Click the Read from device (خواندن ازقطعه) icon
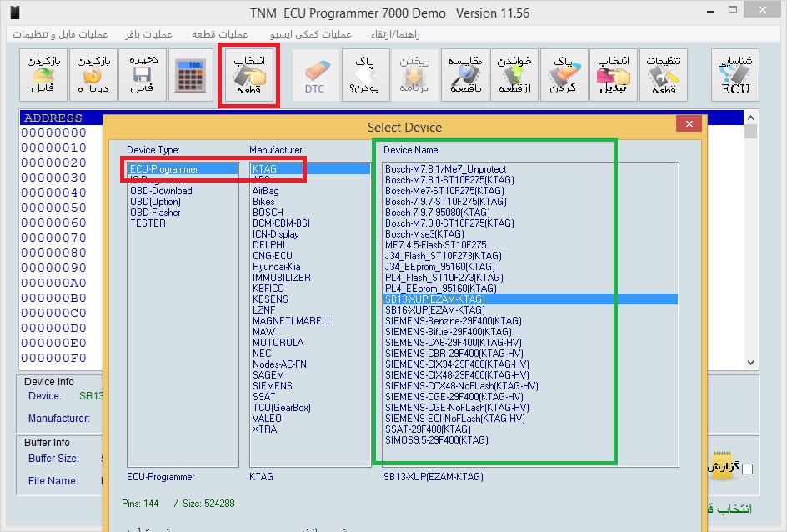Screen dimensions: 787x532 click(x=514, y=75)
